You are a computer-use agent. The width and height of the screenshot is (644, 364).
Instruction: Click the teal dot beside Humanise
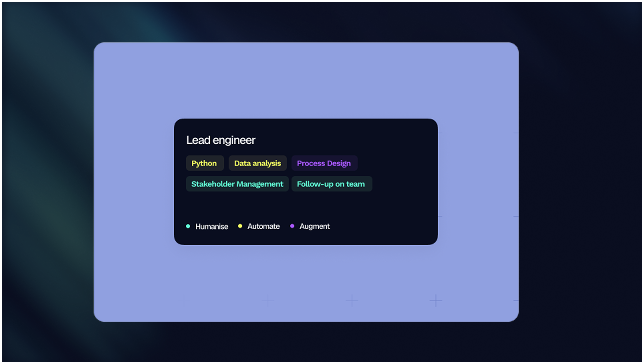[188, 227]
